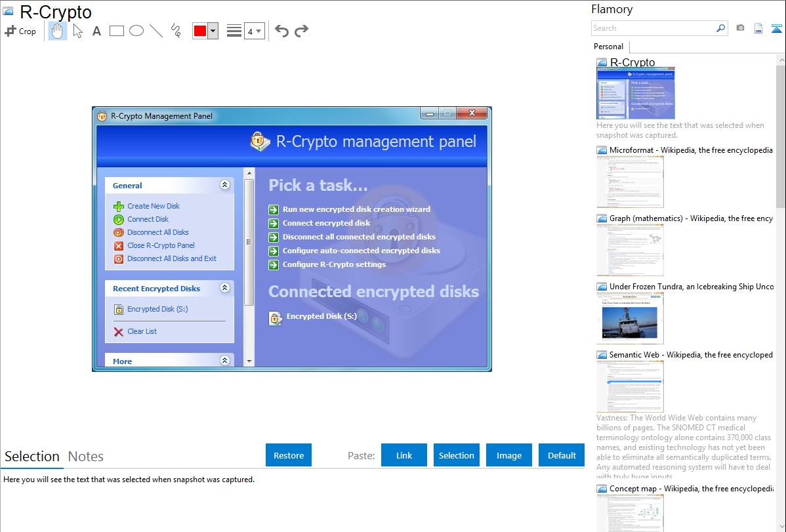Switch to the Selection tab
The image size is (786, 532).
click(32, 457)
